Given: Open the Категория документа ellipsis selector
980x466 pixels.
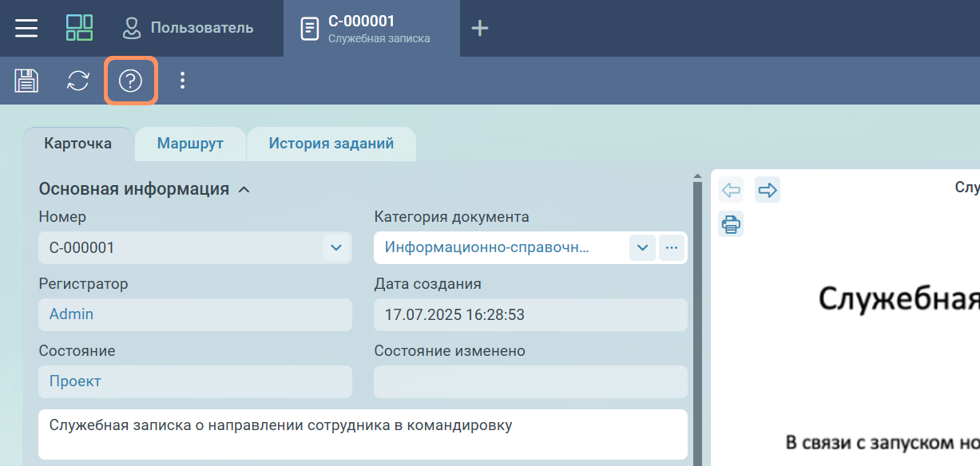Looking at the screenshot, I should 672,247.
